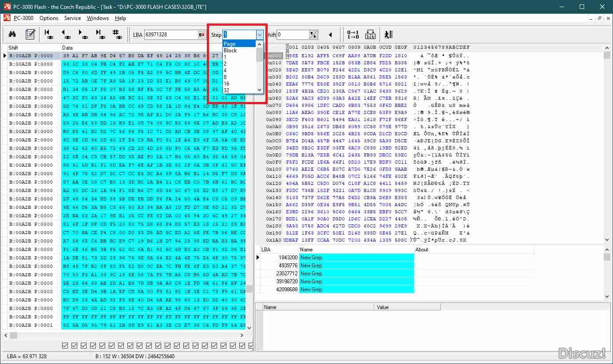613x364 pixels.
Task: Jump to last record with toolbar arrow
Action: coord(100,35)
